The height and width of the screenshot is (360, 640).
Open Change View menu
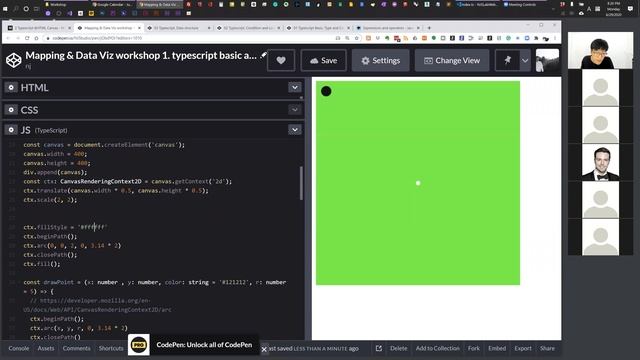tap(452, 60)
